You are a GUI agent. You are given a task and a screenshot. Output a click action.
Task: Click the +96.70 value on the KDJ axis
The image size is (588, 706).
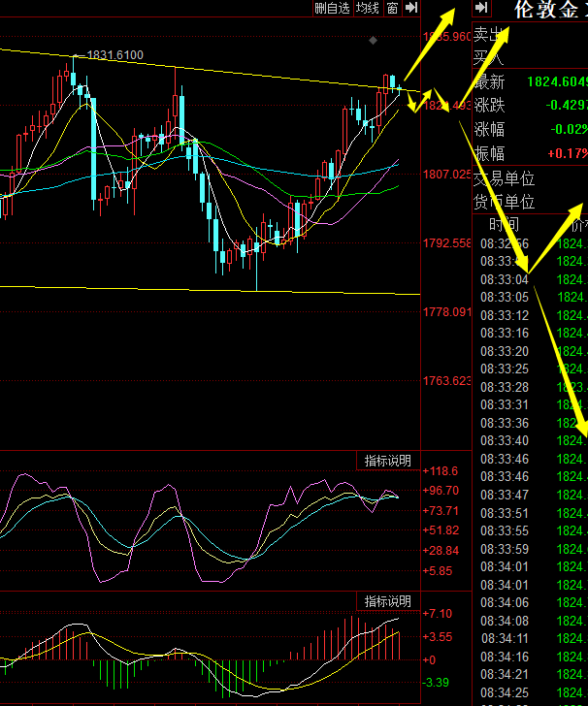click(441, 491)
